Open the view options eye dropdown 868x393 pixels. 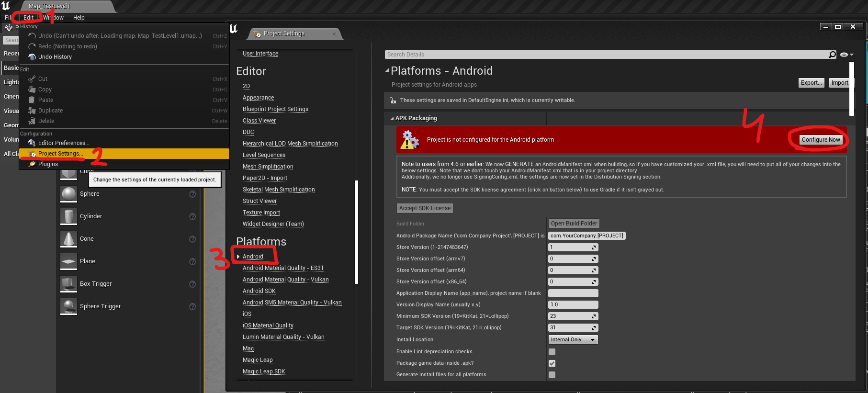(846, 55)
